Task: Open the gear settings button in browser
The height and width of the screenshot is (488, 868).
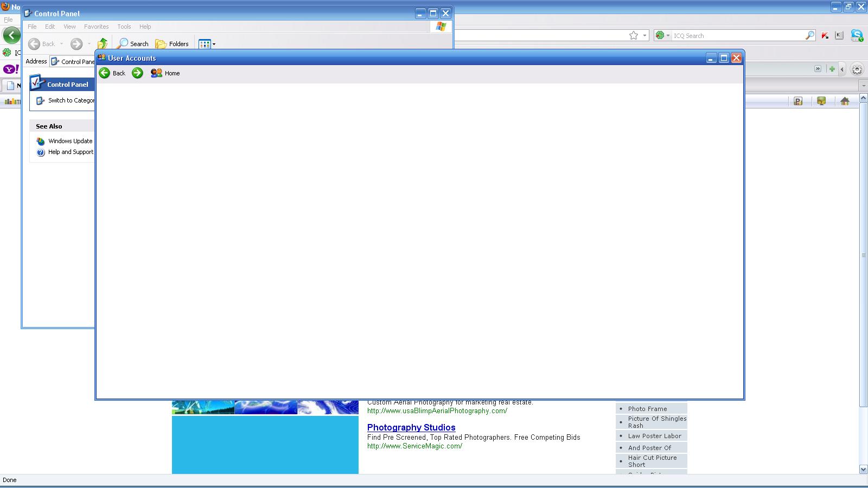Action: (x=857, y=69)
